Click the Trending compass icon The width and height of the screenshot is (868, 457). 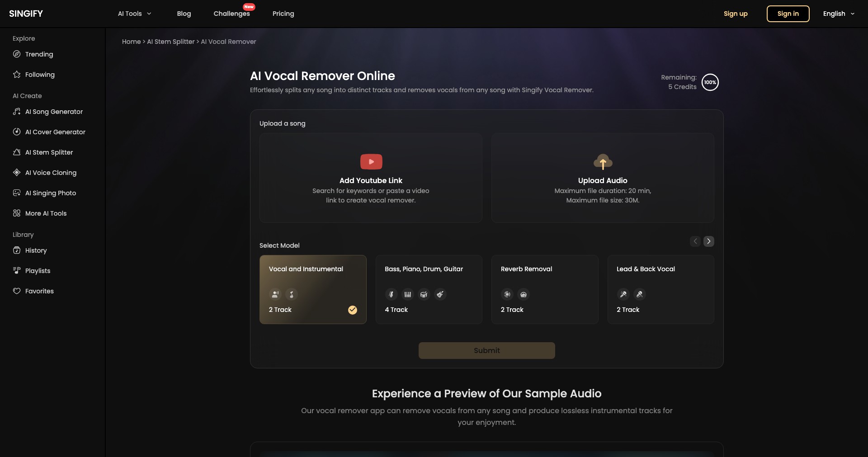(17, 54)
